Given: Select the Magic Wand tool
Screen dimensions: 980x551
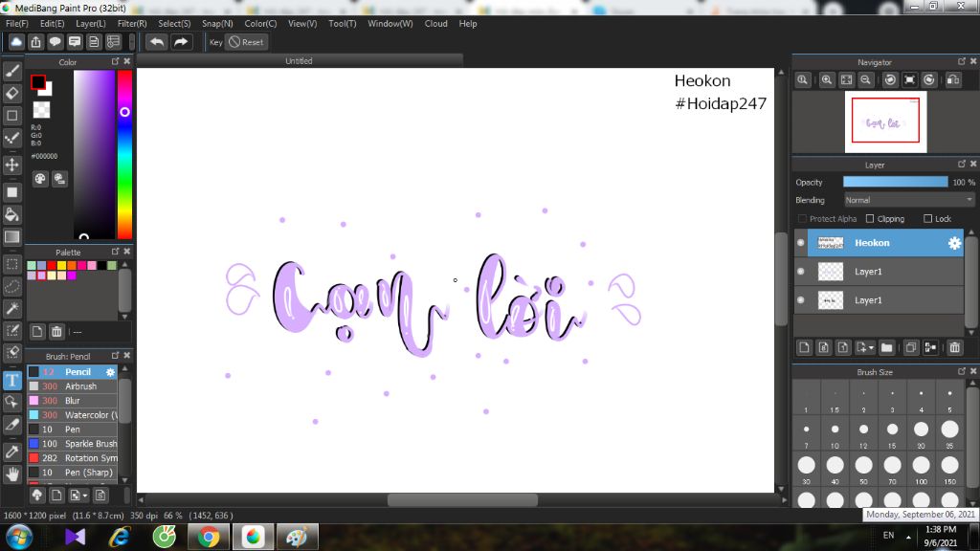Looking at the screenshot, I should tap(11, 308).
